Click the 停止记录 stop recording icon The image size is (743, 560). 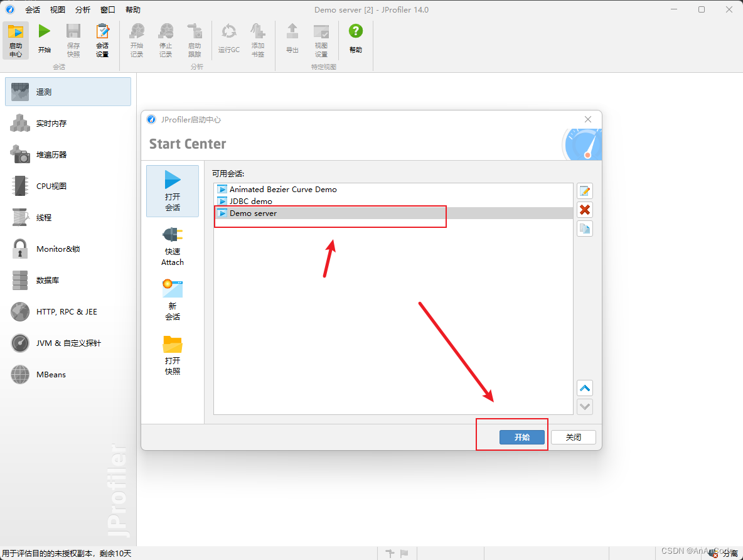point(166,41)
